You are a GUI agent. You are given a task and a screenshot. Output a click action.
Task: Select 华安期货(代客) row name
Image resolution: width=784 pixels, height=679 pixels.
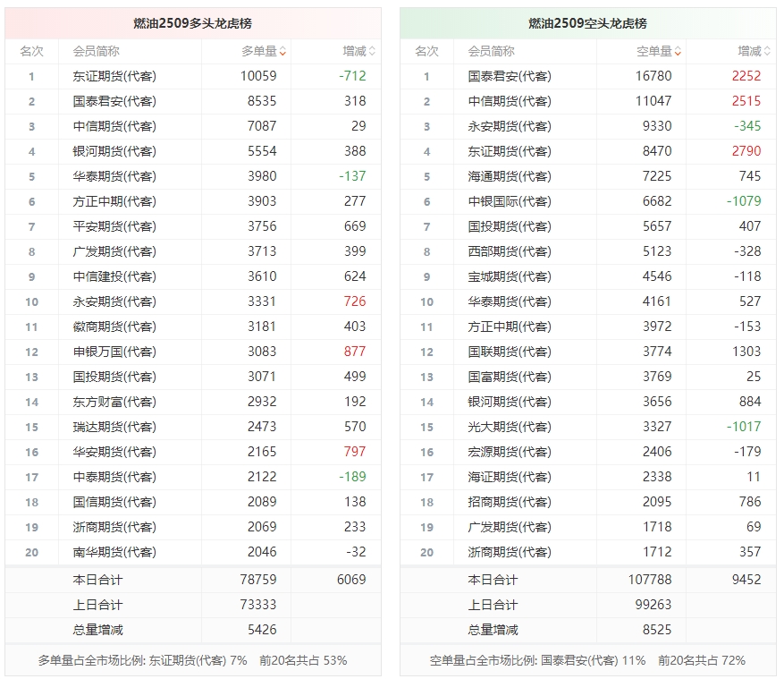click(x=114, y=452)
